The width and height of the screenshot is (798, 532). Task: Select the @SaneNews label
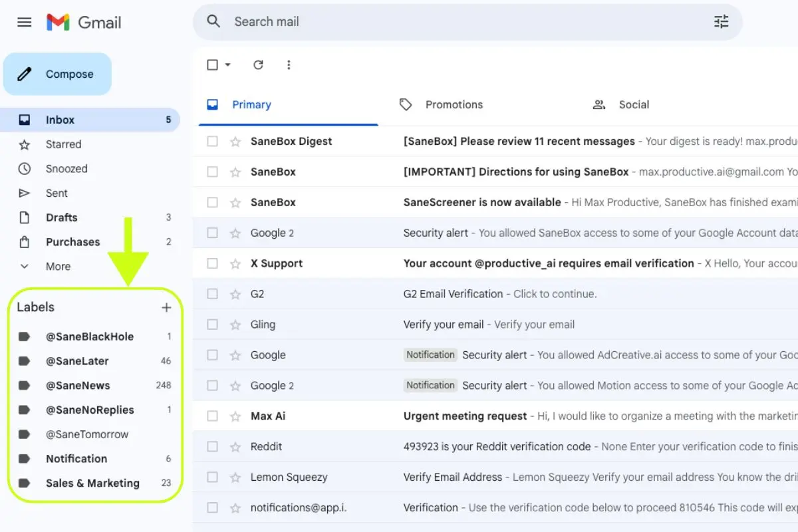(79, 385)
